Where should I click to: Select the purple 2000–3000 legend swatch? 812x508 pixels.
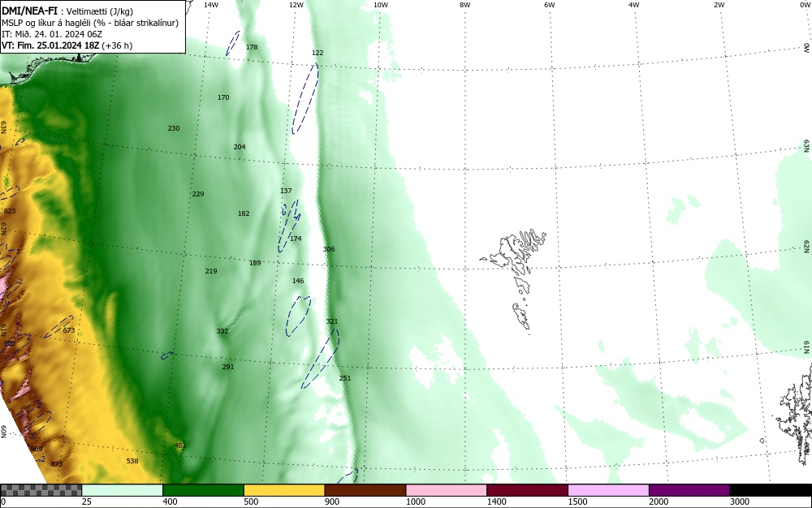(689, 490)
